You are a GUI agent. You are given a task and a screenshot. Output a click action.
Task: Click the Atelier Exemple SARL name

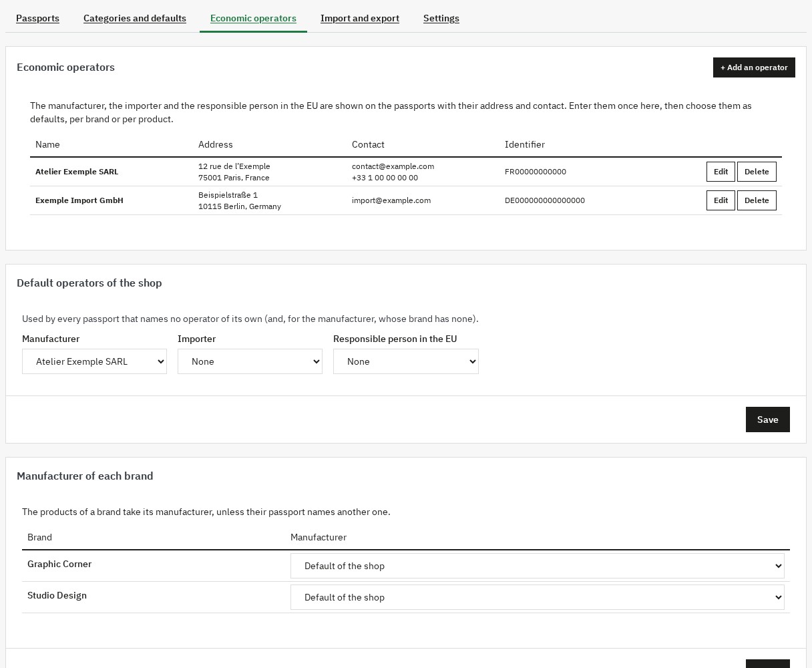(77, 172)
